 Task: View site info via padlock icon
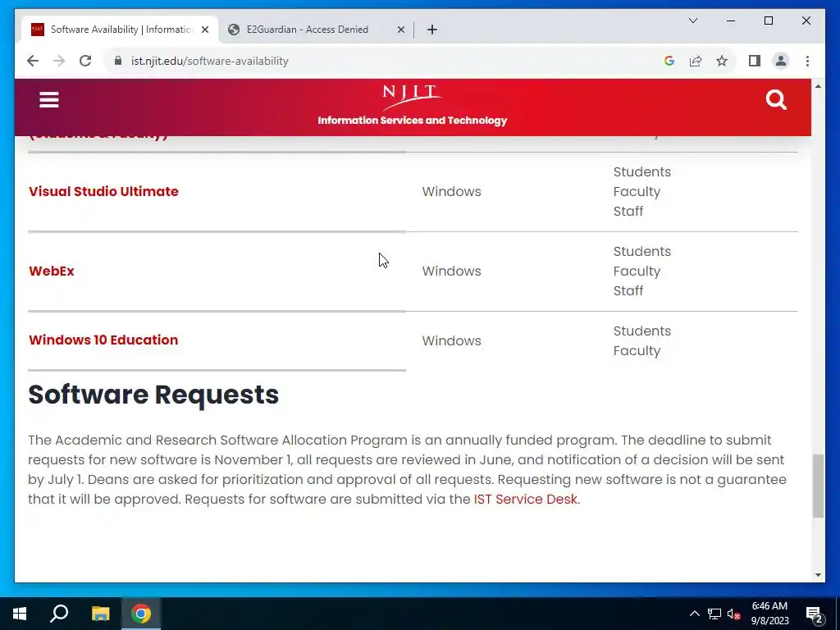pyautogui.click(x=118, y=61)
